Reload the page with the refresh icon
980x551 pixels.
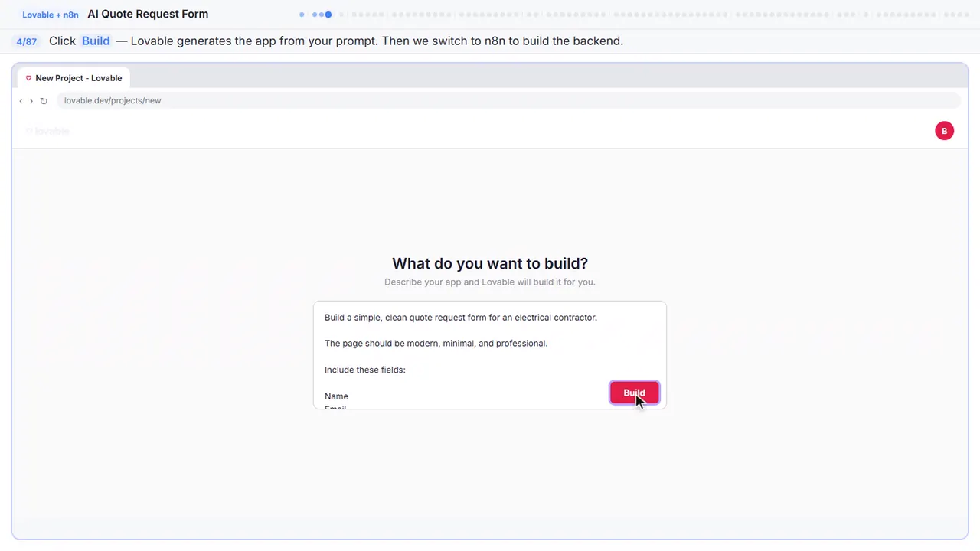tap(44, 101)
